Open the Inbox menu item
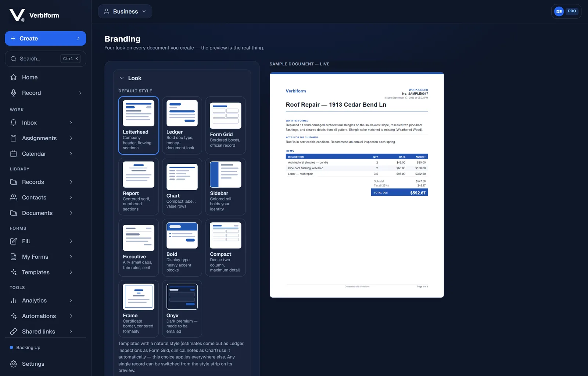This screenshot has height=376, width=588. tap(41, 123)
